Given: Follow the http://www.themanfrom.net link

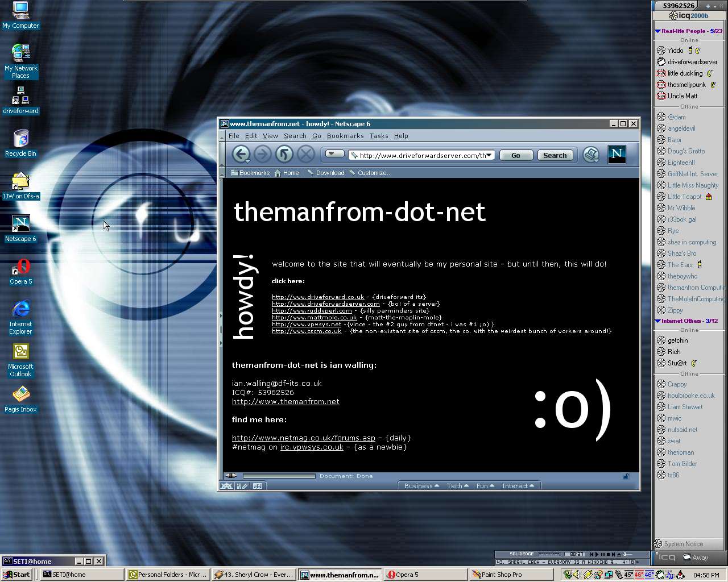Looking at the screenshot, I should (286, 401).
